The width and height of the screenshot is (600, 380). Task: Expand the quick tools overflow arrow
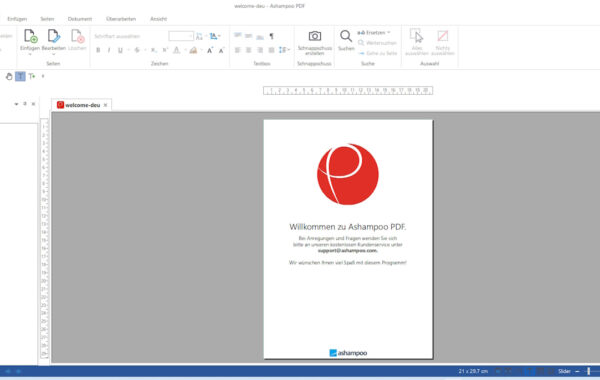43,77
